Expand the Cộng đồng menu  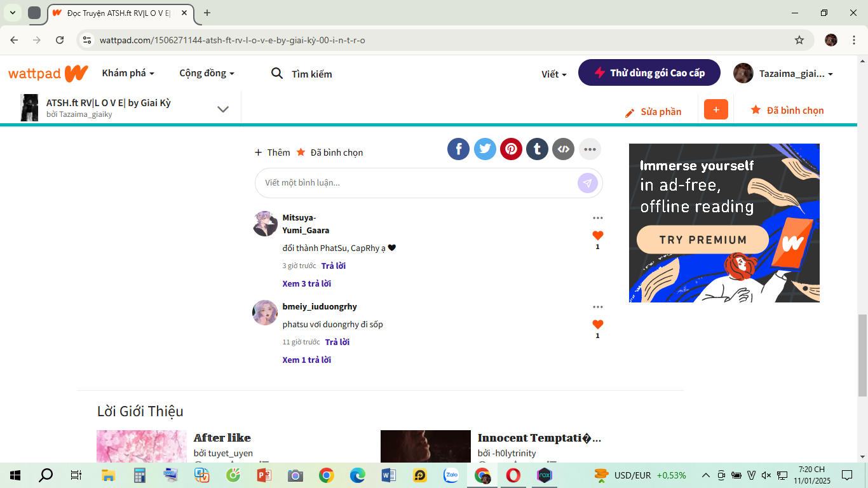click(207, 73)
